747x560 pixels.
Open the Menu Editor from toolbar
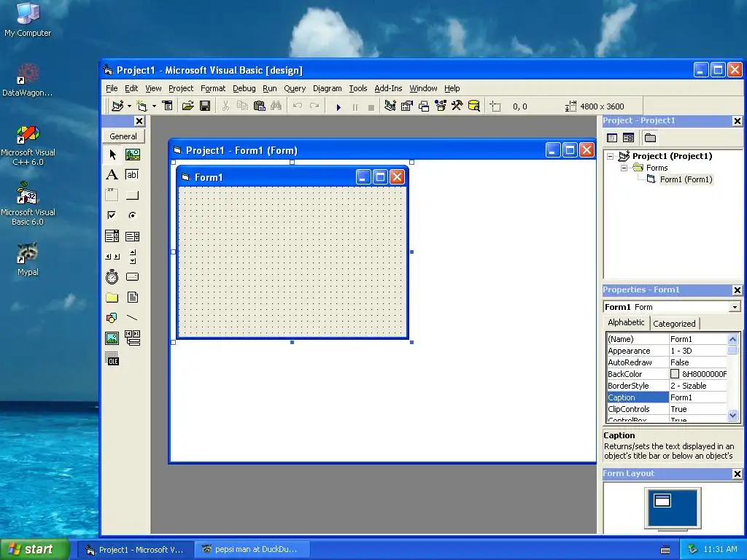point(168,106)
